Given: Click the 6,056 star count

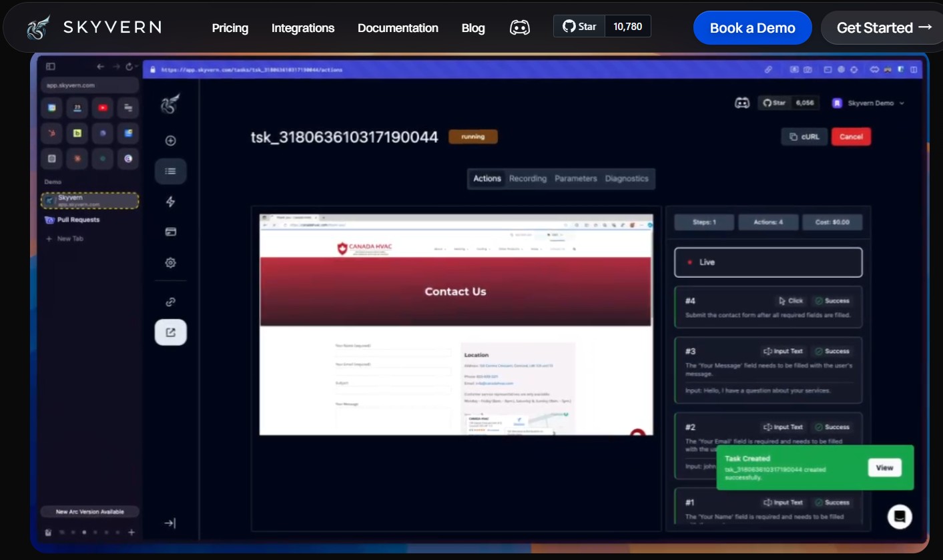Looking at the screenshot, I should pyautogui.click(x=805, y=103).
